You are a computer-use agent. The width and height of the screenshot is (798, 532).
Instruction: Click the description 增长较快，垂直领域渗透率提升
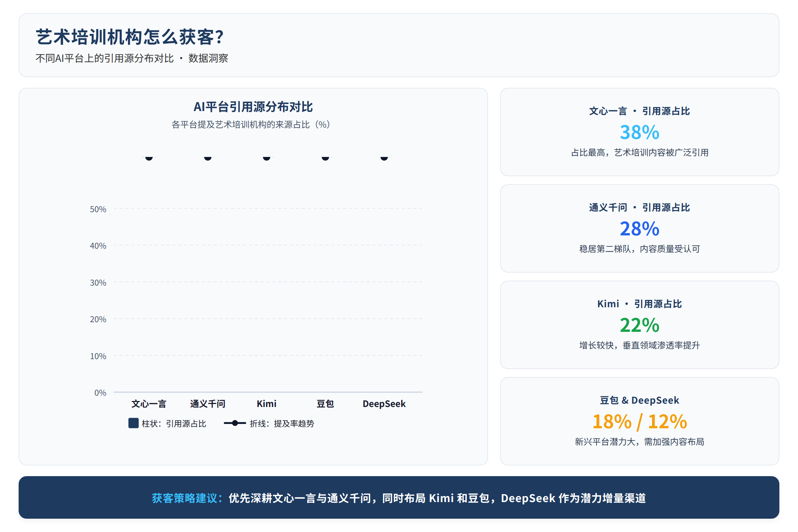point(639,345)
